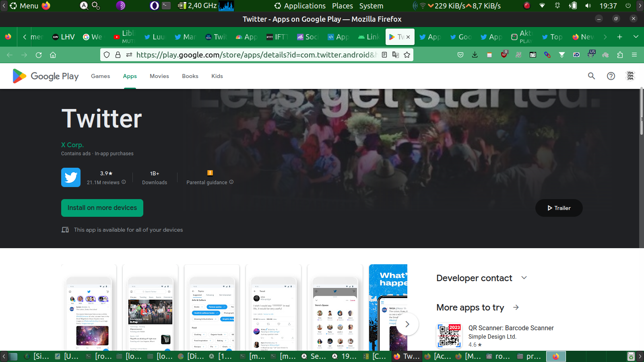The image size is (644, 362).
Task: Open first Twitter screenshot showing NASA feed
Action: click(x=89, y=308)
